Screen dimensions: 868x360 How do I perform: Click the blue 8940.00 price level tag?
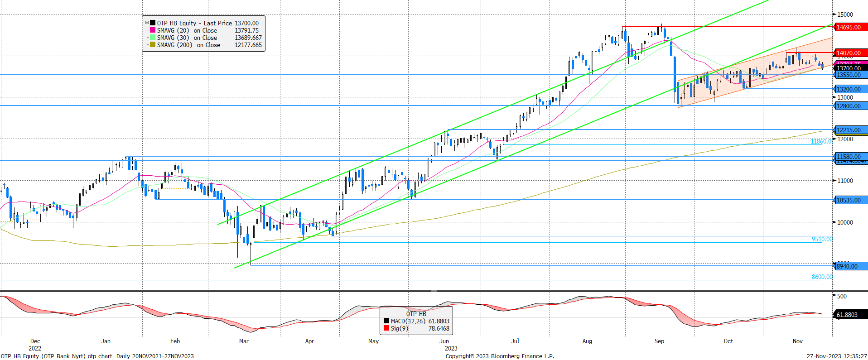(x=850, y=266)
